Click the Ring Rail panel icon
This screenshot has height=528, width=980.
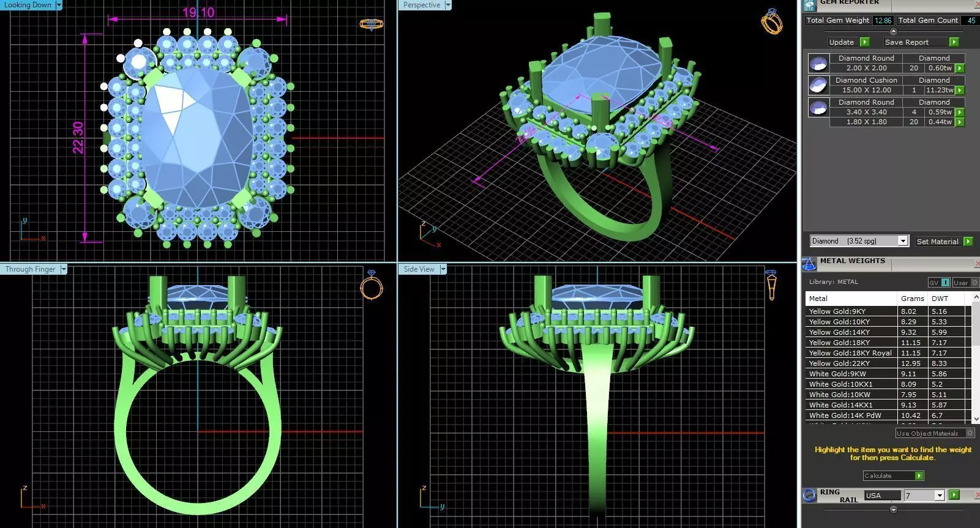(809, 495)
